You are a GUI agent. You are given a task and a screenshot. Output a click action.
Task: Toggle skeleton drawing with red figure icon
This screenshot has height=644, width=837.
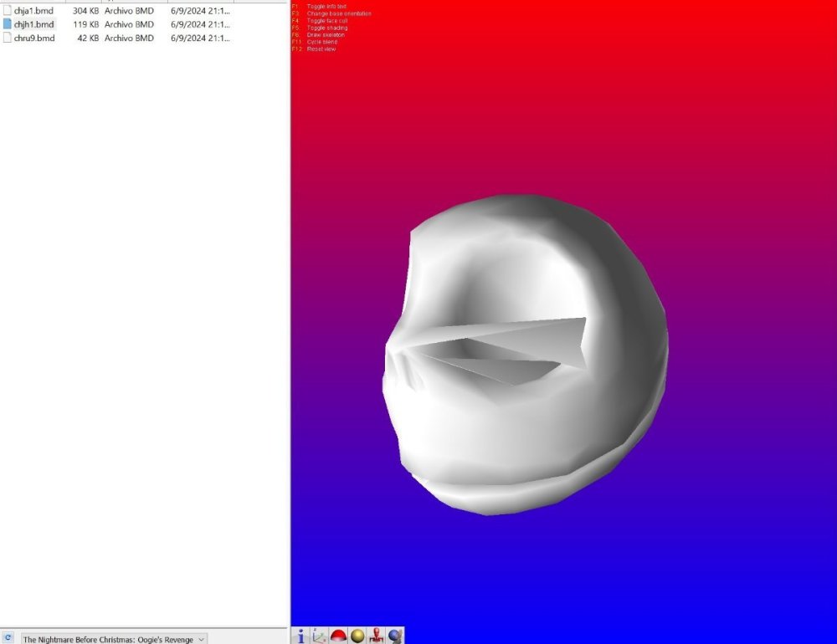click(377, 636)
